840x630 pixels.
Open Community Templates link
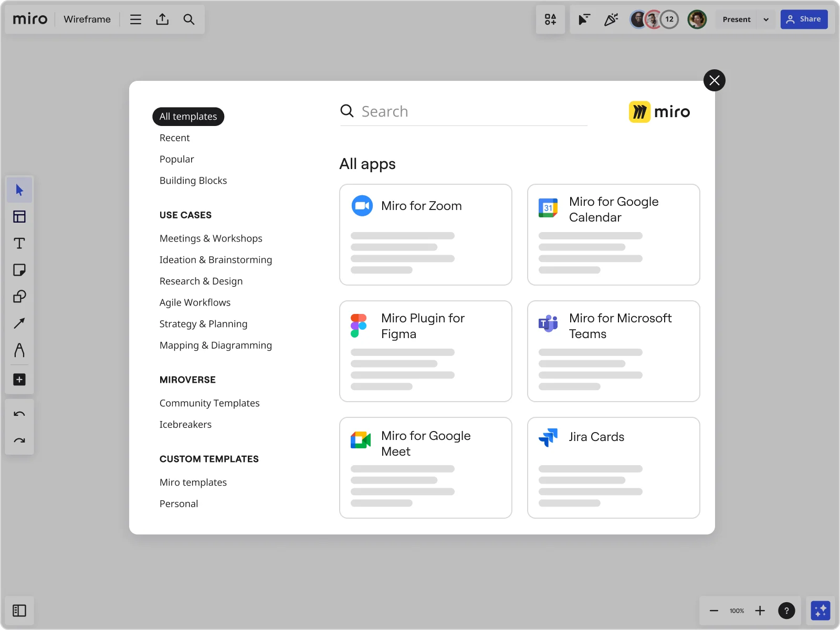[209, 403]
